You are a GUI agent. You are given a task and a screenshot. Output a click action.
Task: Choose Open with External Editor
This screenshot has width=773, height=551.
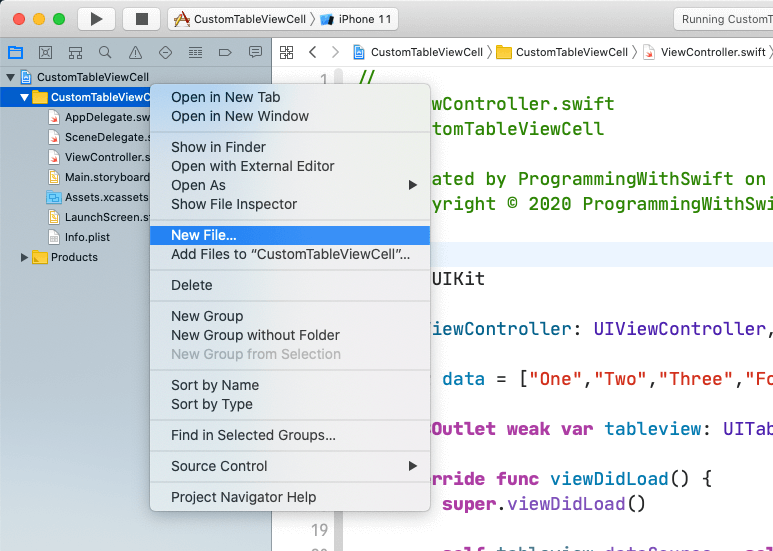[290, 167]
